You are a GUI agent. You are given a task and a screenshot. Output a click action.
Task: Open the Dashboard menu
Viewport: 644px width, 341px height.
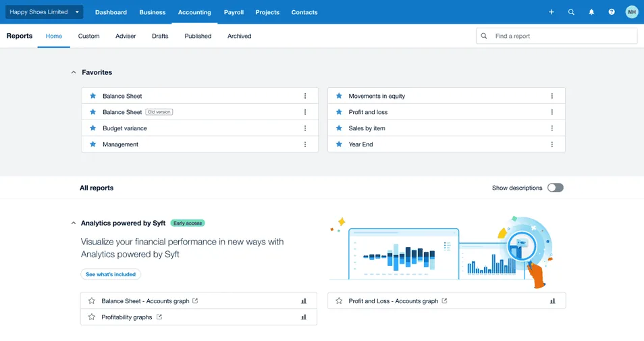(x=111, y=12)
